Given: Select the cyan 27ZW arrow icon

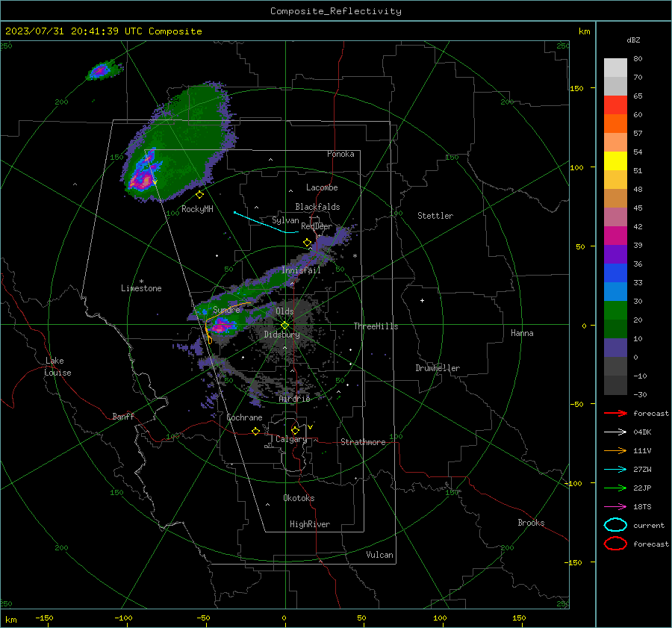Looking at the screenshot, I should pyautogui.click(x=615, y=470).
